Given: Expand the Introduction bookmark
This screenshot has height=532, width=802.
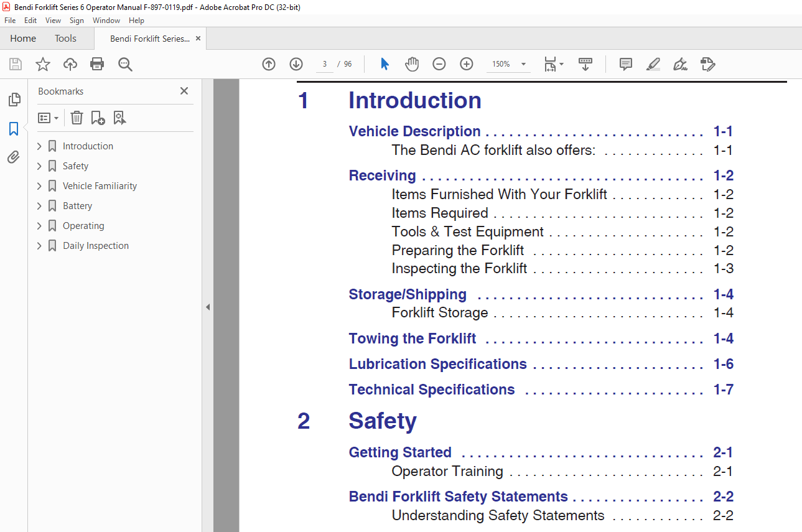Looking at the screenshot, I should (40, 146).
